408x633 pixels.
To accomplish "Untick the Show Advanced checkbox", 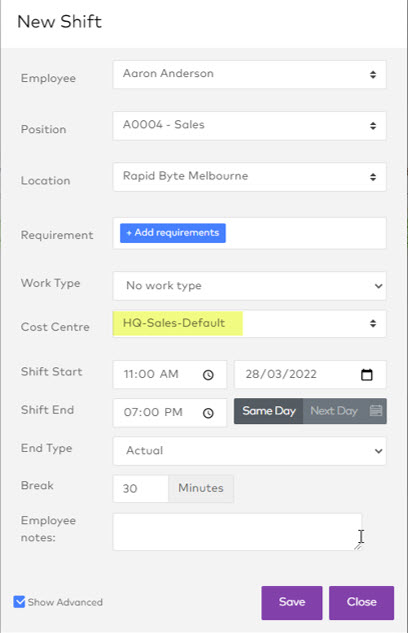I will (19, 602).
